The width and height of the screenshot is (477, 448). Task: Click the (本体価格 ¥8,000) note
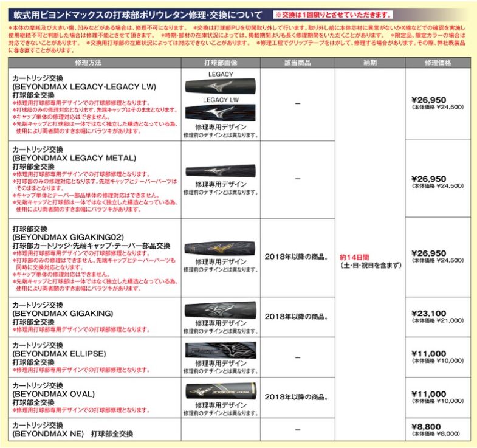point(436,433)
